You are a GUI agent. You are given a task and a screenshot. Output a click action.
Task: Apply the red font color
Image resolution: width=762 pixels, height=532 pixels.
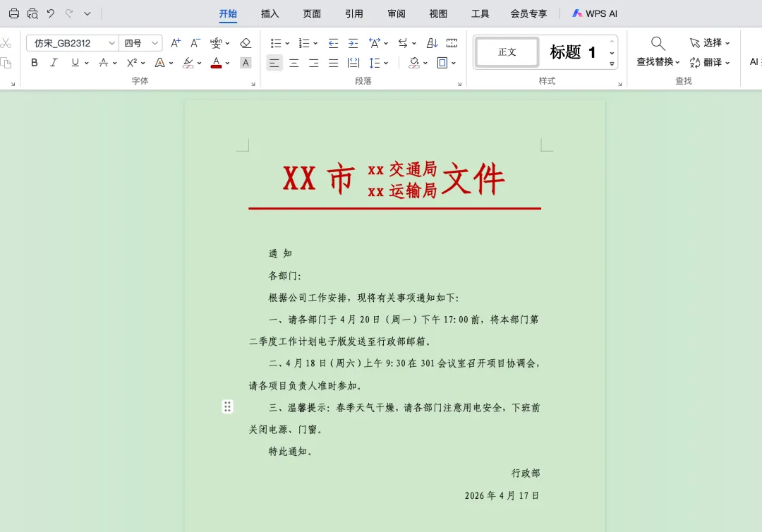pyautogui.click(x=217, y=63)
